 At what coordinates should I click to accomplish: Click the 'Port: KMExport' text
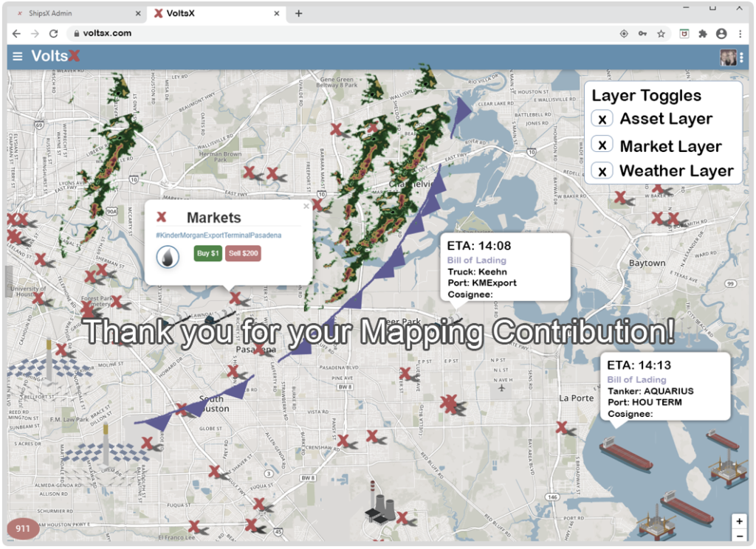[x=481, y=283]
